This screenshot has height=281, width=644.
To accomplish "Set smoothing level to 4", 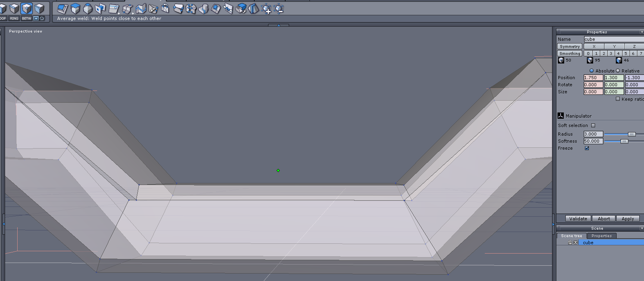I will [618, 53].
